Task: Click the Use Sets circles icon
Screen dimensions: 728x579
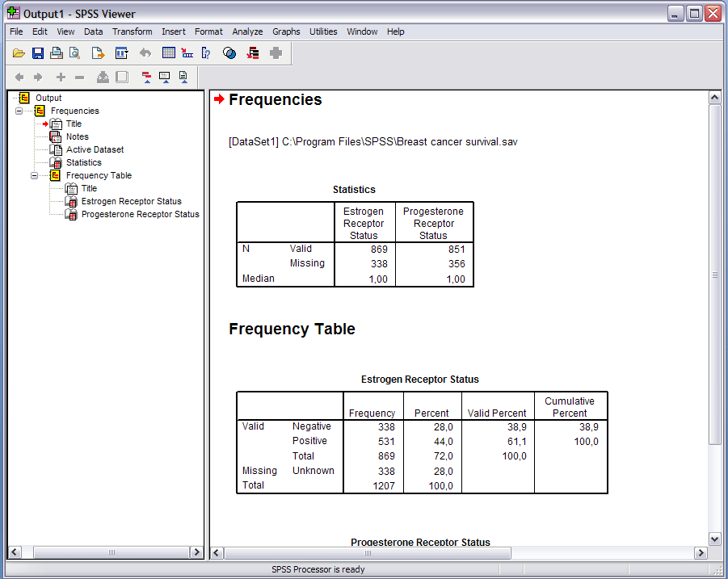Action: click(229, 53)
